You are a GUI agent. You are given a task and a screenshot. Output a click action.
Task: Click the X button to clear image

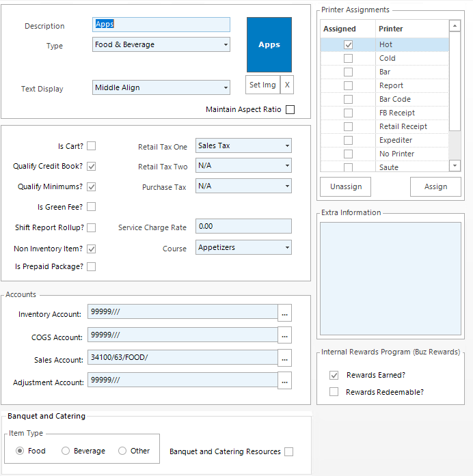point(287,85)
